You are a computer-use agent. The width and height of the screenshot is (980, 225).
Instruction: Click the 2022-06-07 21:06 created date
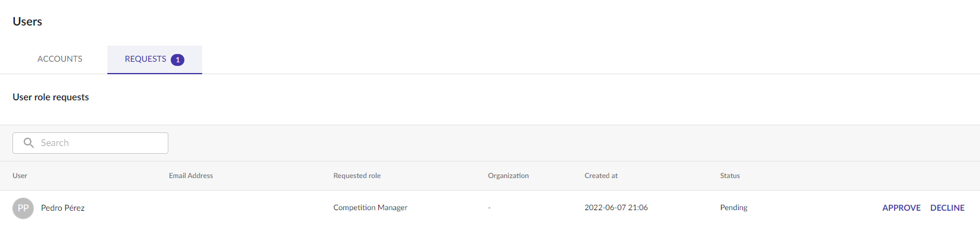[x=616, y=208]
